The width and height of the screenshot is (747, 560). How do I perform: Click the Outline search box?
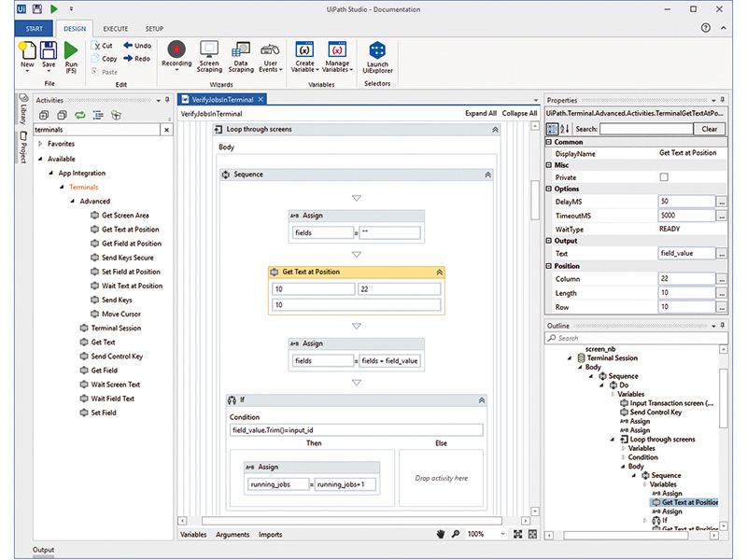click(636, 338)
